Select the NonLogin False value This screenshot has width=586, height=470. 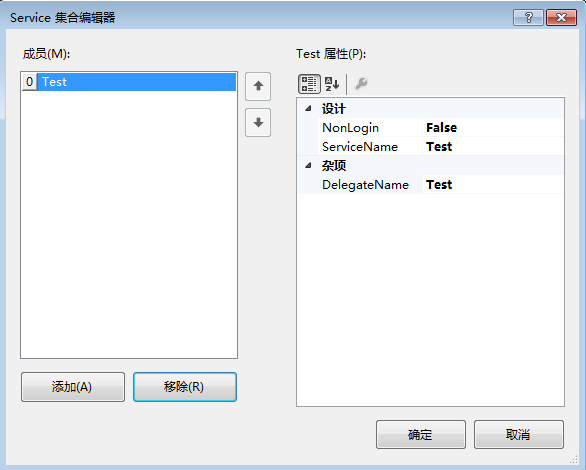click(x=493, y=128)
